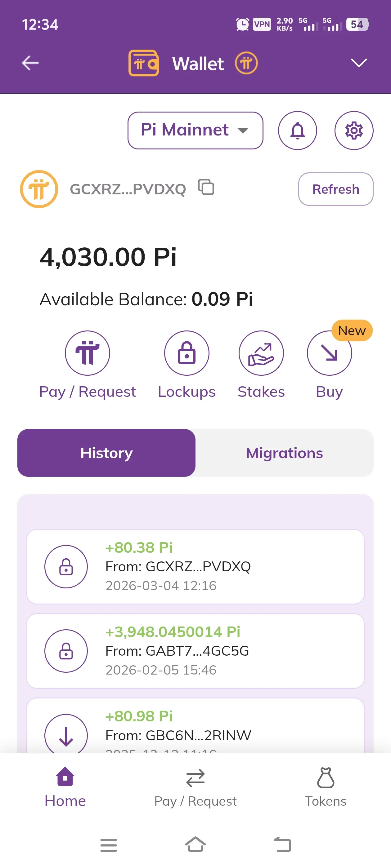
Task: Tap the Buy arrow icon
Action: pyautogui.click(x=329, y=353)
